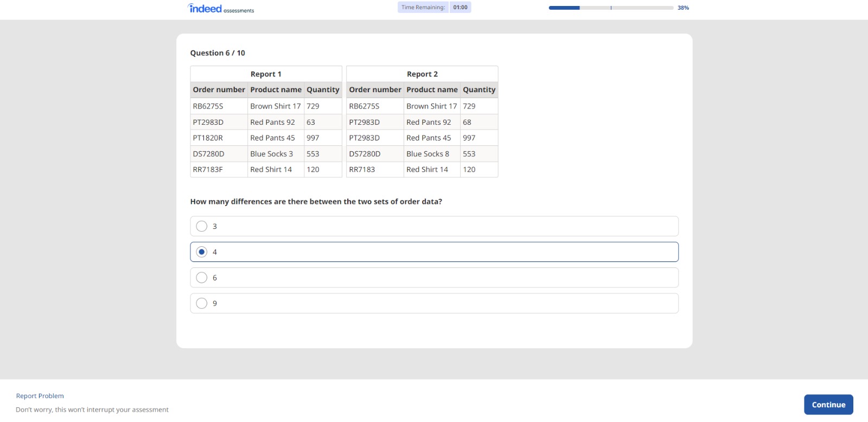Image resolution: width=868 pixels, height=422 pixels.
Task: Click the Time Remaining label
Action: [423, 8]
